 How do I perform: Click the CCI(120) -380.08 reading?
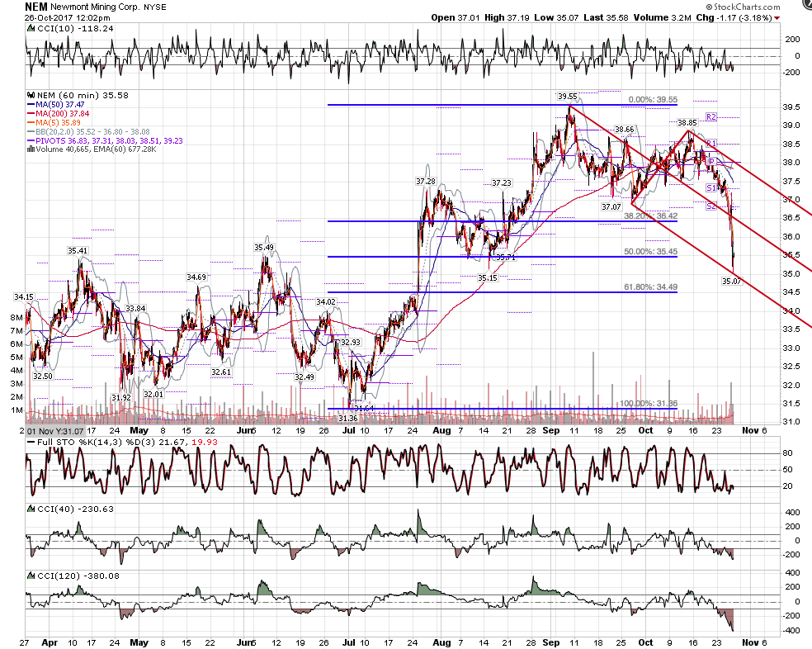click(78, 576)
